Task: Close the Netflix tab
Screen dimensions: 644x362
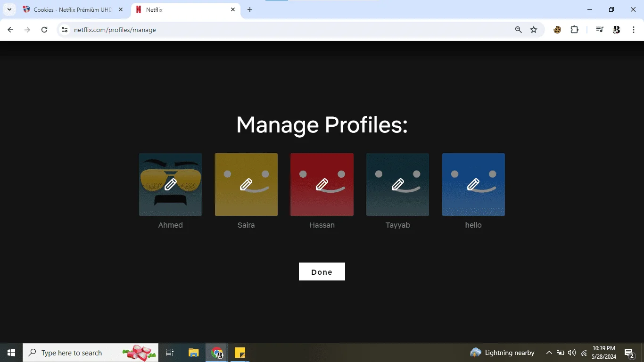Action: [x=233, y=9]
